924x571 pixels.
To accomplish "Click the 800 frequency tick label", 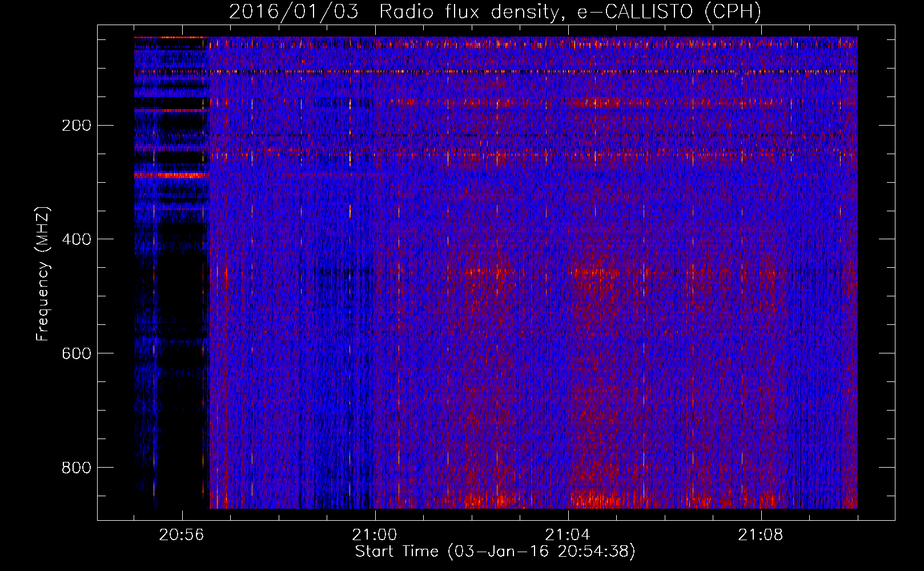I will point(77,468).
